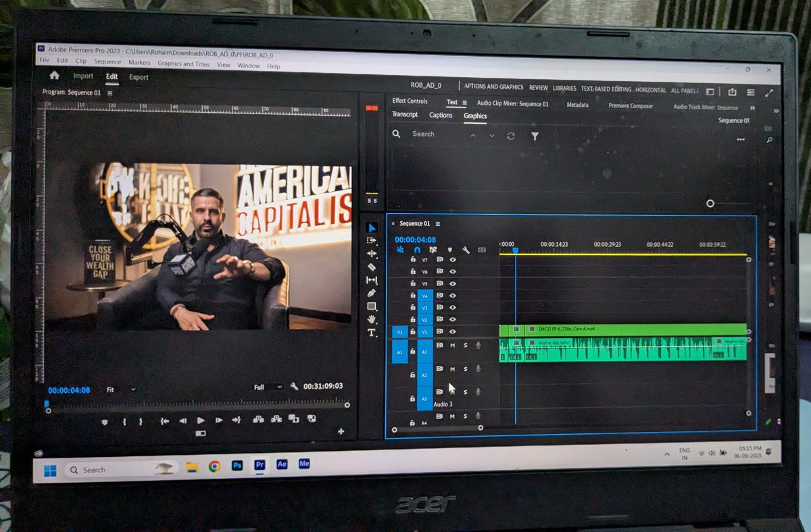Image resolution: width=811 pixels, height=532 pixels.
Task: Toggle visibility eye for track V4
Action: pos(453,295)
